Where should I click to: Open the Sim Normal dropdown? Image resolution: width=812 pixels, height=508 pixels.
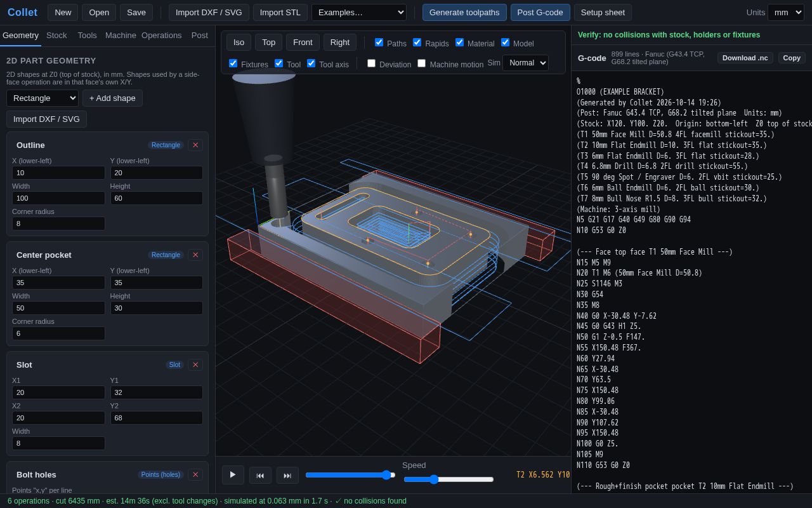point(525,63)
